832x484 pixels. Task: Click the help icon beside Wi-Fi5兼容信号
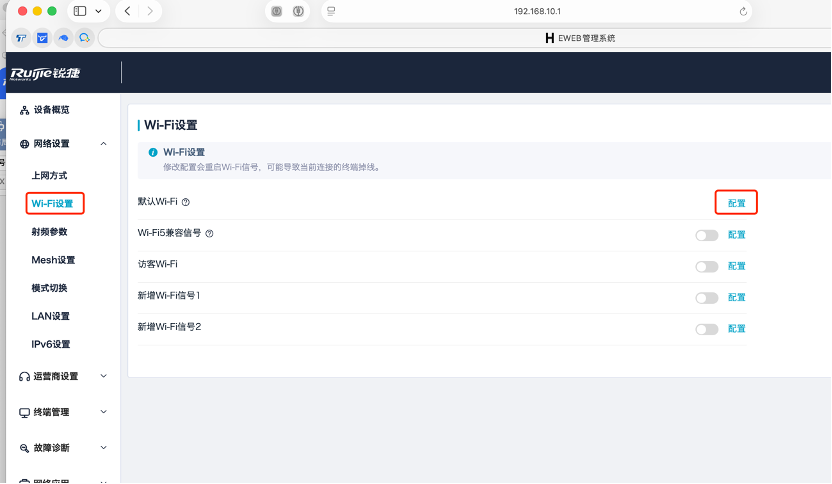pyautogui.click(x=209, y=233)
